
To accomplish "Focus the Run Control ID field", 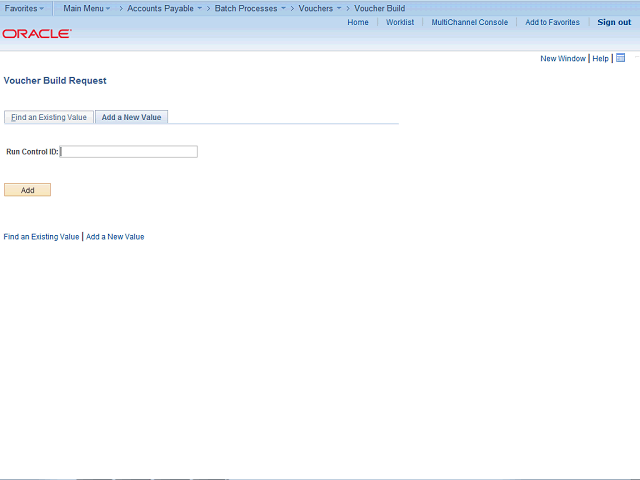I will 129,151.
